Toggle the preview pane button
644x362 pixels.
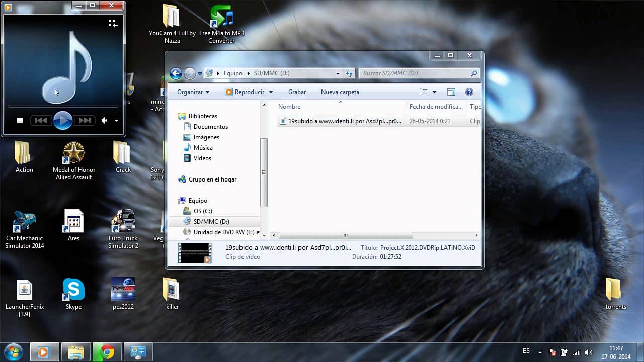coord(451,92)
